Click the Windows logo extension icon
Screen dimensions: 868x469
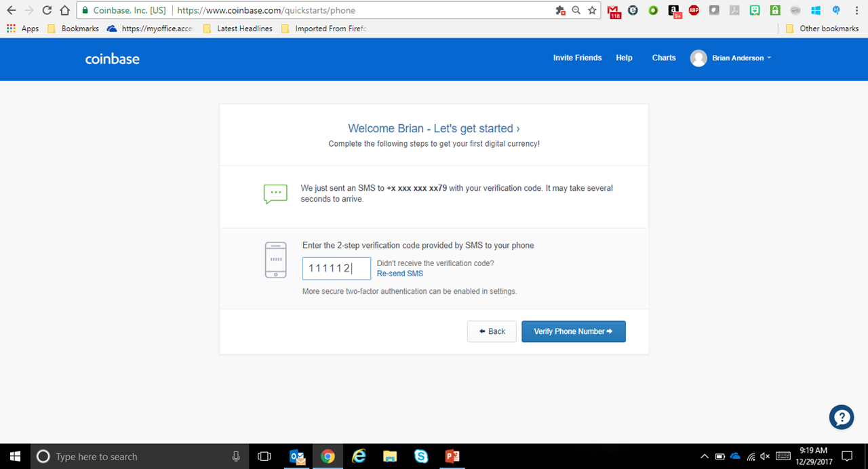pyautogui.click(x=816, y=10)
